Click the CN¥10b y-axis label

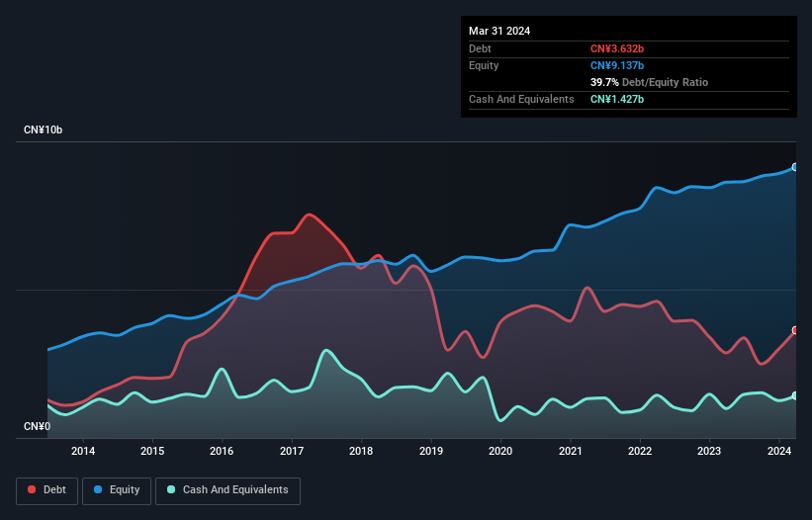pos(43,130)
